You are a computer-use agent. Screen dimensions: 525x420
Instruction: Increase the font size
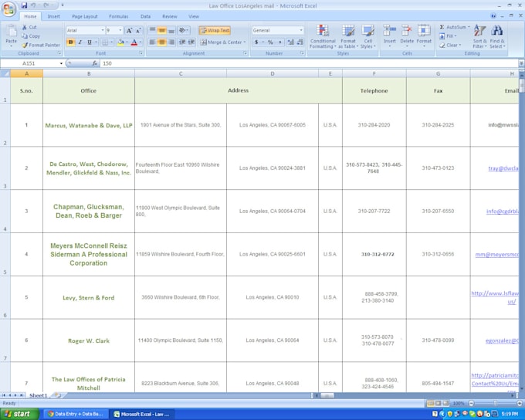[129, 30]
